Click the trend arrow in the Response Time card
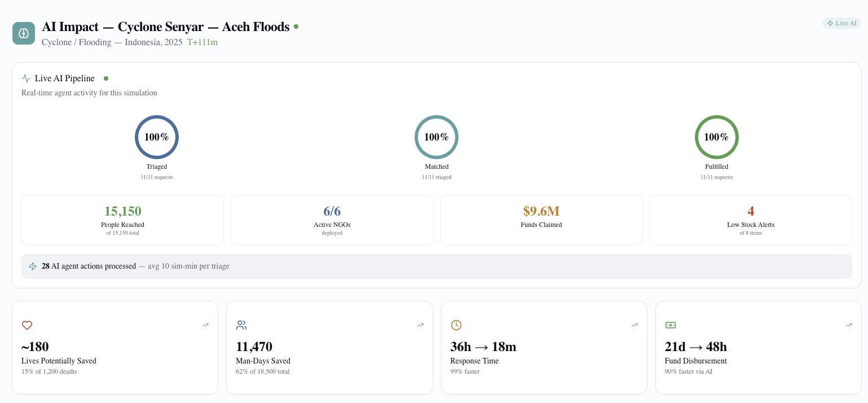Viewport: 868px width, 403px height. [635, 325]
